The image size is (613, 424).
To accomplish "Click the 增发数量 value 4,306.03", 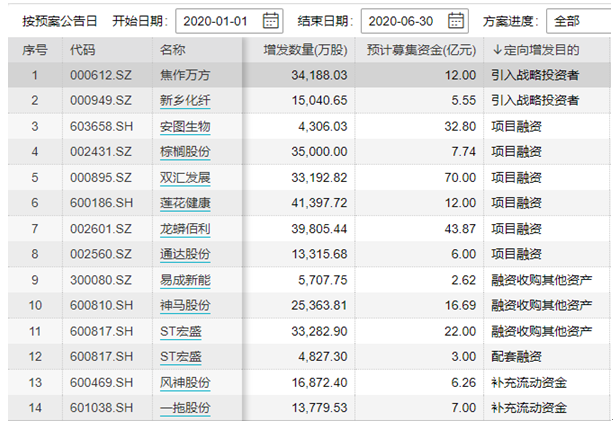I will pyautogui.click(x=323, y=127).
